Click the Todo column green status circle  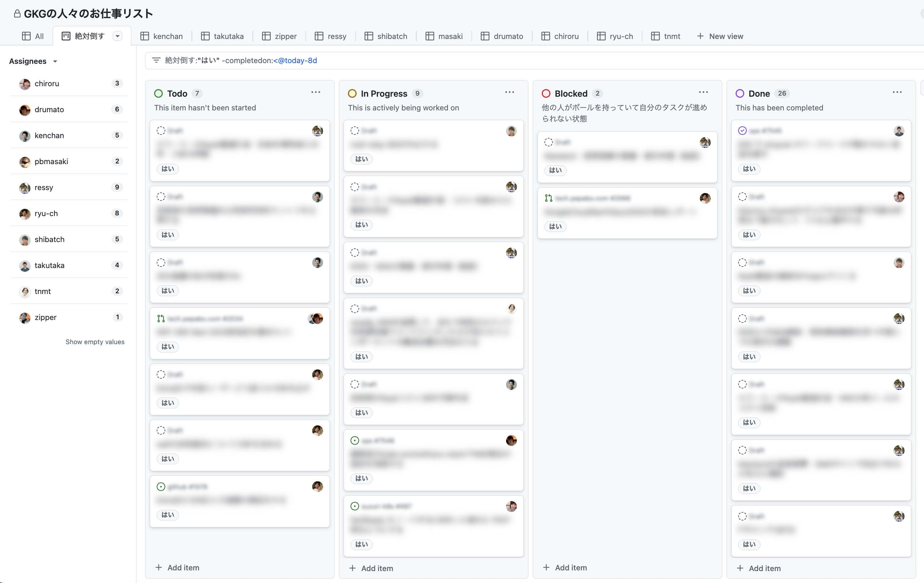tap(158, 93)
